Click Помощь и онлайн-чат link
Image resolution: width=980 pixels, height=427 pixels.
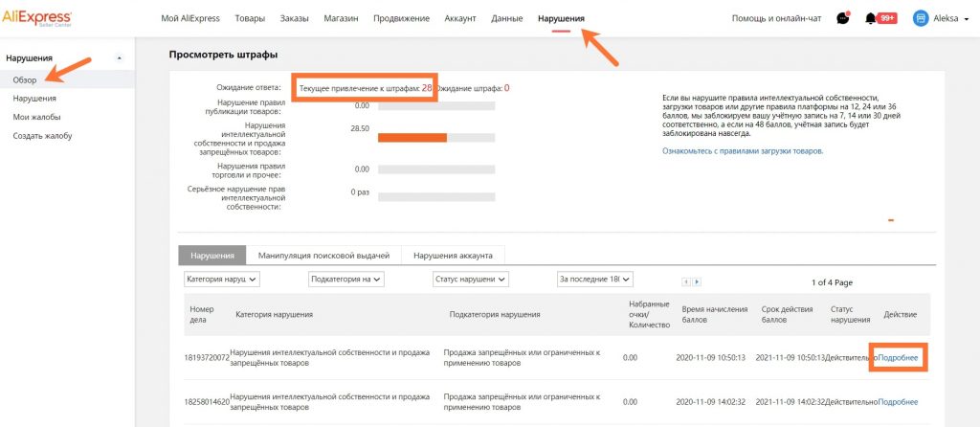click(x=776, y=19)
